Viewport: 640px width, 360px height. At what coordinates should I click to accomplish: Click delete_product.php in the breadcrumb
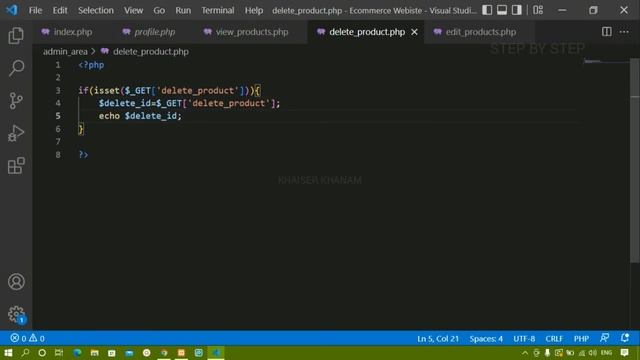pyautogui.click(x=151, y=51)
